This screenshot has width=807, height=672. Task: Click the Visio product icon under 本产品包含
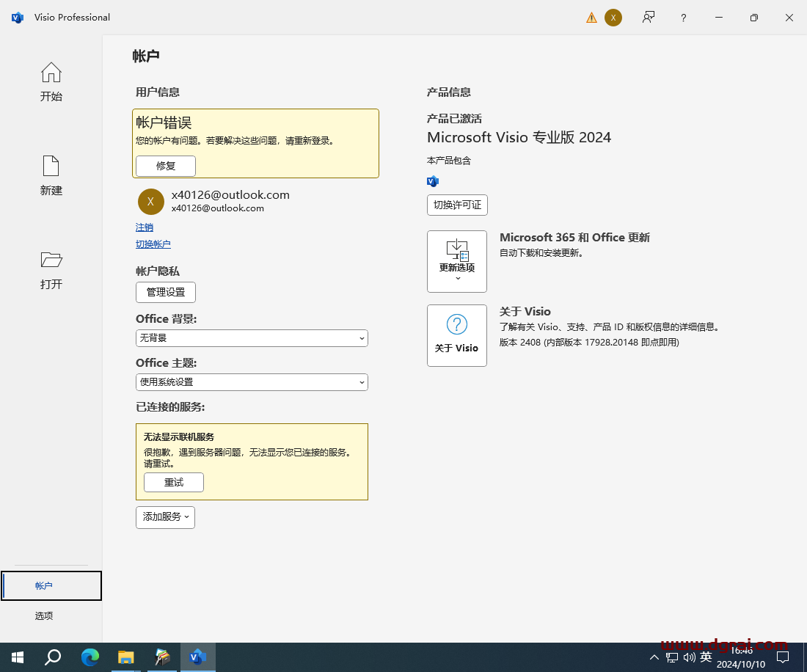tap(433, 180)
